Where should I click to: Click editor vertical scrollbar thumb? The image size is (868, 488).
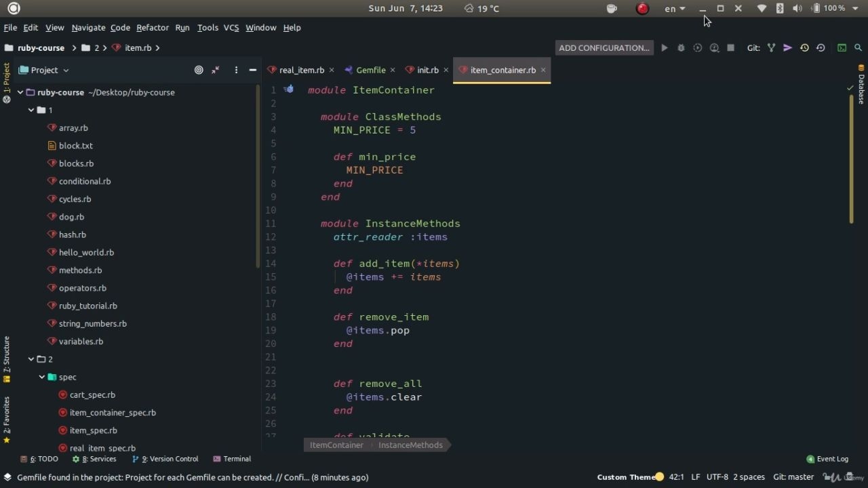pos(851,159)
